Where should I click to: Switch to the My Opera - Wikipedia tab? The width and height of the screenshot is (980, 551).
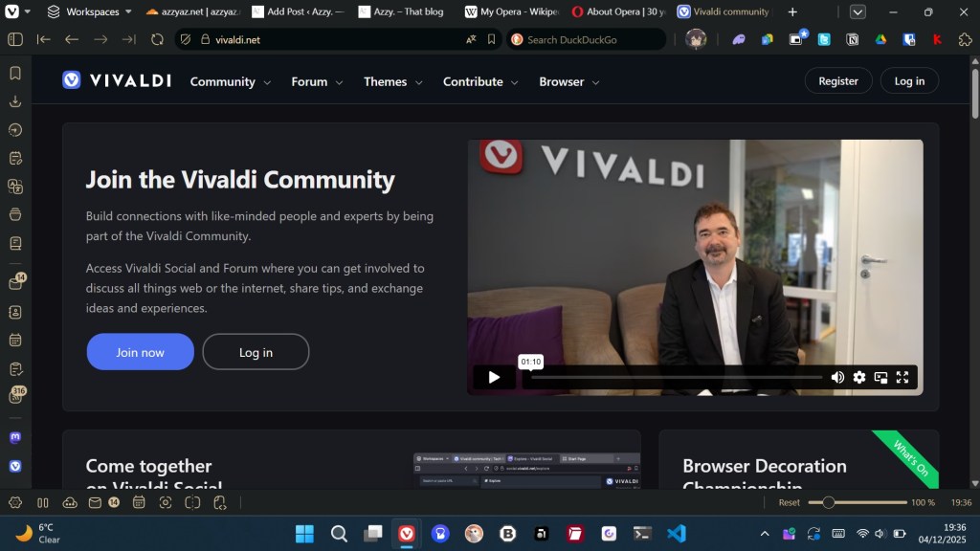click(x=512, y=11)
